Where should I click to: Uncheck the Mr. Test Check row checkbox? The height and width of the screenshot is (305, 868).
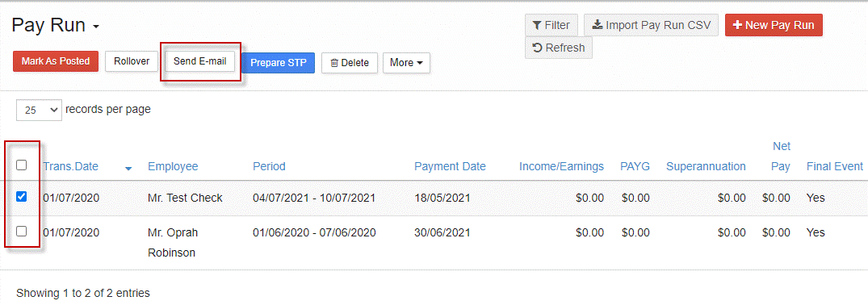click(22, 197)
